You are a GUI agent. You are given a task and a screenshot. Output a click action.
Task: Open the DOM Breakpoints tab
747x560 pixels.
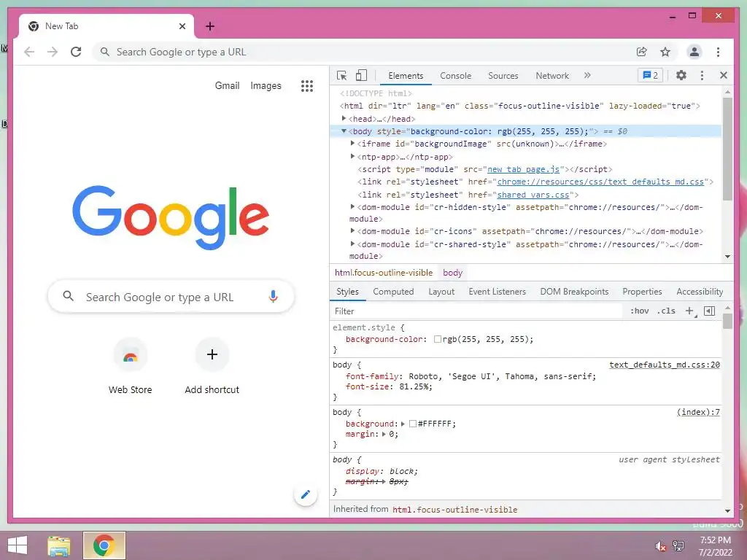pyautogui.click(x=574, y=292)
